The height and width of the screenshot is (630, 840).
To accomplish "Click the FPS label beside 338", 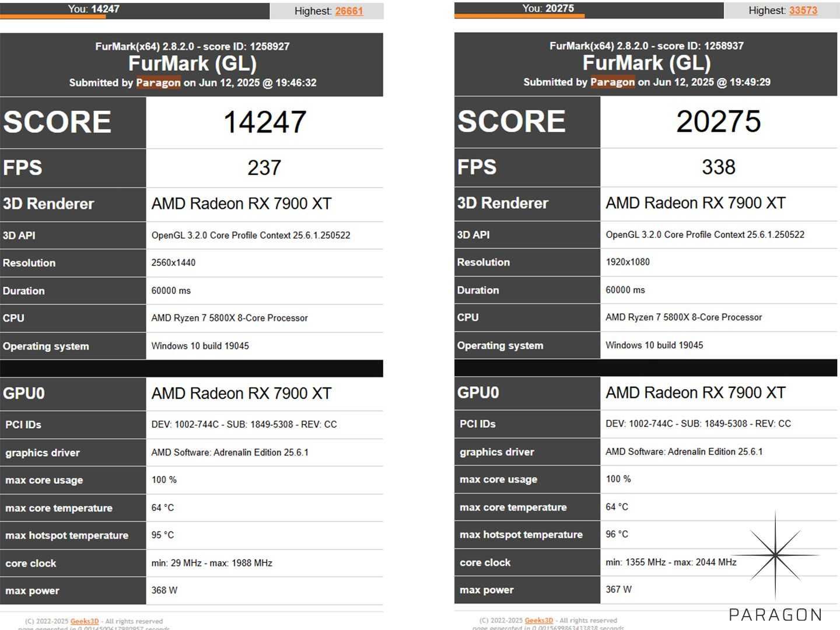I will 477,167.
